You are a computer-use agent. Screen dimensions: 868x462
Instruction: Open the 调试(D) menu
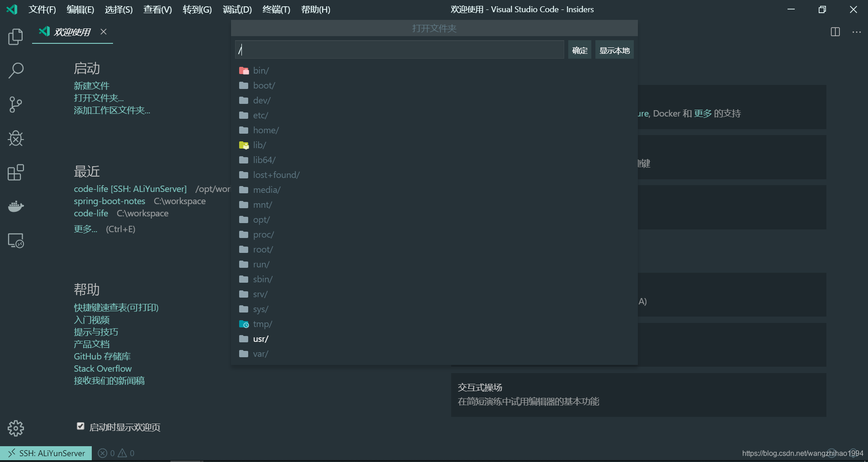click(237, 9)
